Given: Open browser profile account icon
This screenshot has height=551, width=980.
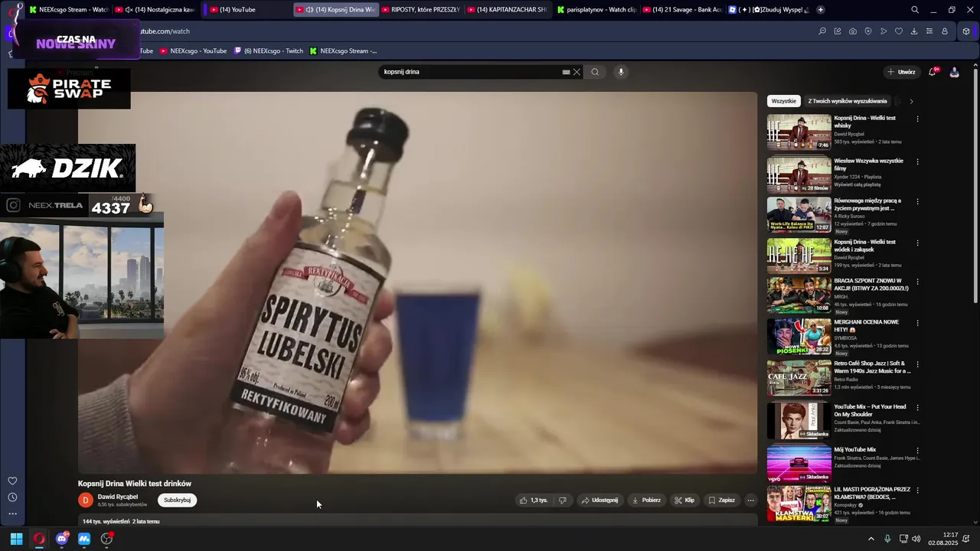Looking at the screenshot, I should [x=945, y=31].
